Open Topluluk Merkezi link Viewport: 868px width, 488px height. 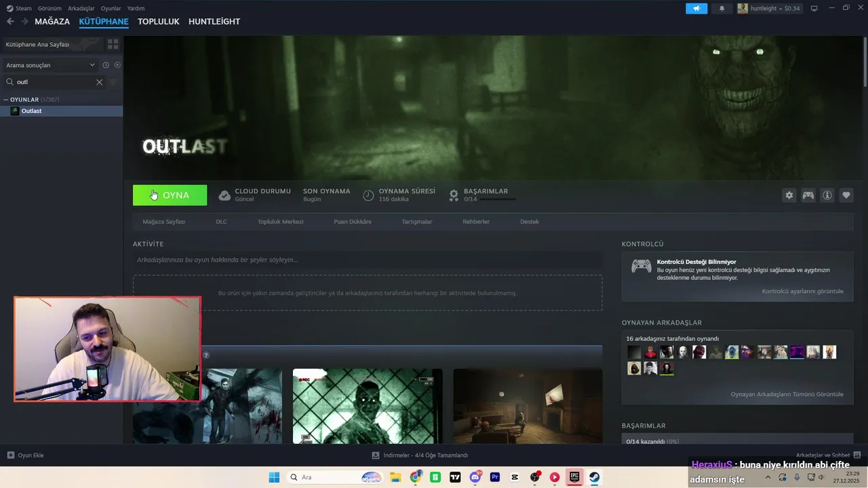[x=280, y=222]
